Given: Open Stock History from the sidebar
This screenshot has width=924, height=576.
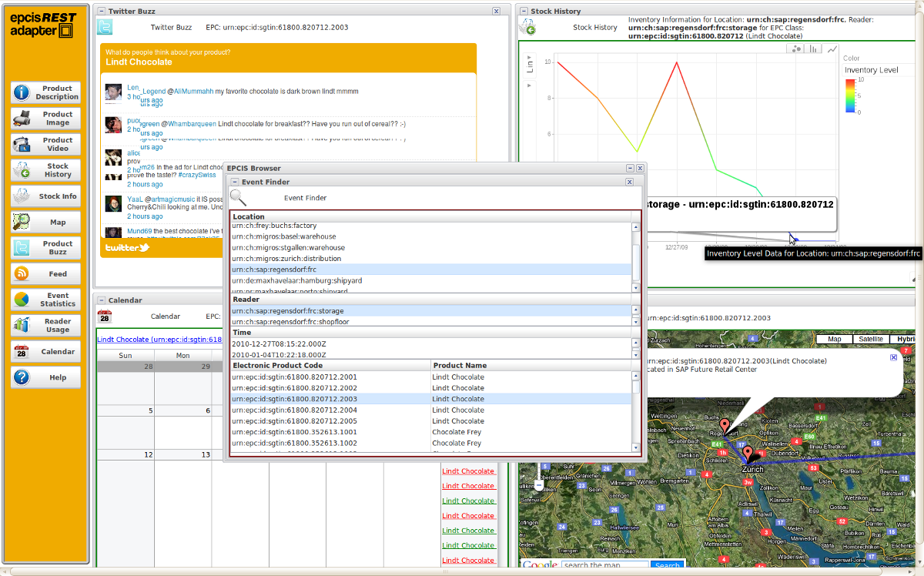Looking at the screenshot, I should 45,170.
